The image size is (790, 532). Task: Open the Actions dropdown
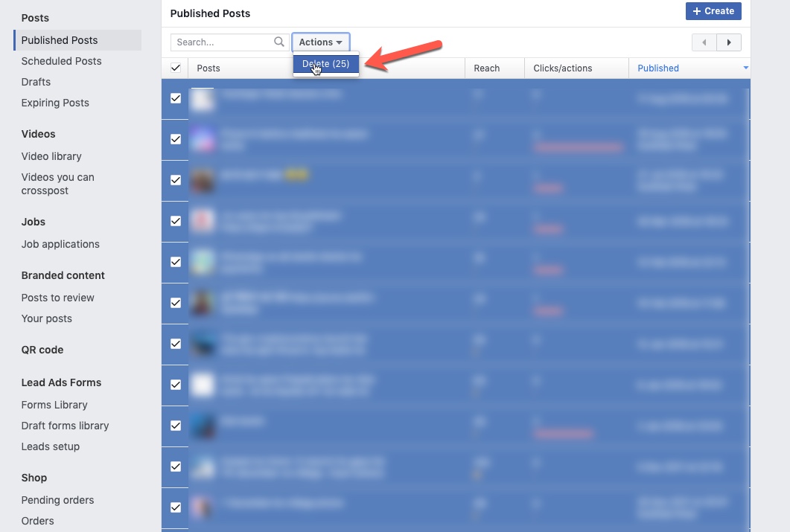320,42
